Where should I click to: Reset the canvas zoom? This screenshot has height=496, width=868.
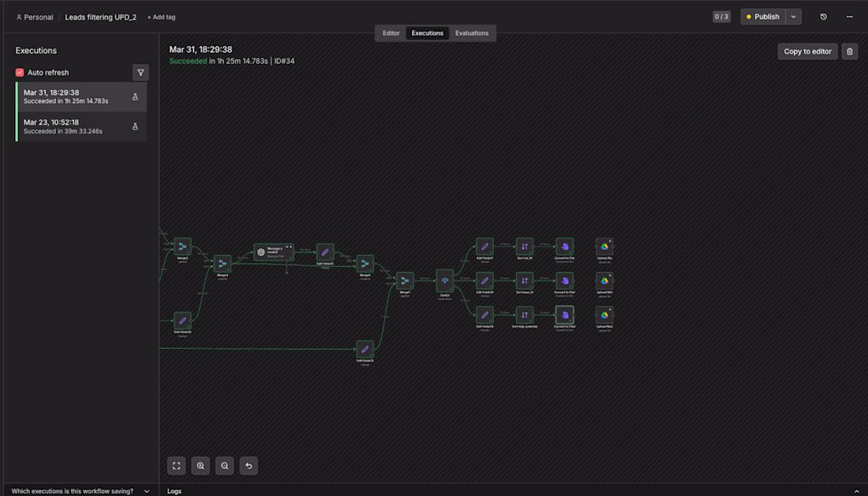[249, 466]
